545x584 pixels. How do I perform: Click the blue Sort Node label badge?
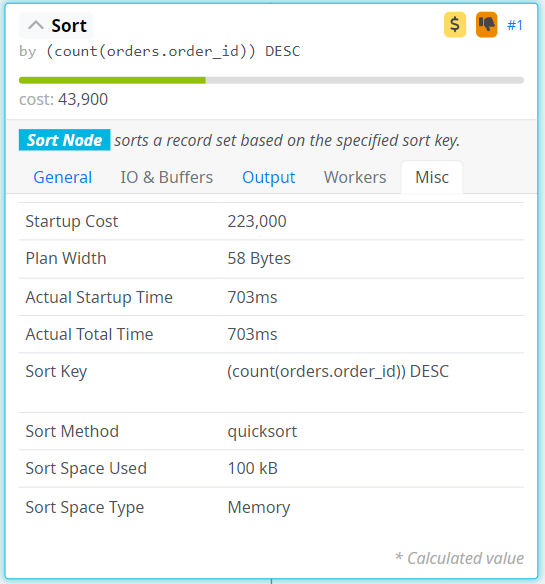pyautogui.click(x=64, y=140)
